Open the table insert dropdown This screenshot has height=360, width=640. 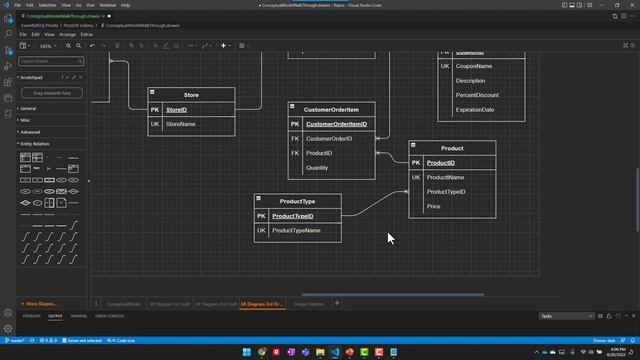[244, 46]
